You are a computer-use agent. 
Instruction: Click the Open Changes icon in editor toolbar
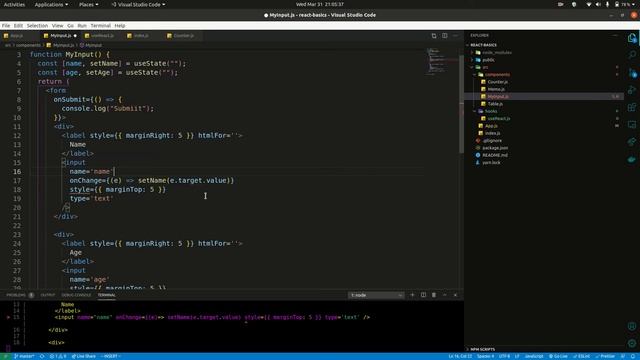(434, 36)
